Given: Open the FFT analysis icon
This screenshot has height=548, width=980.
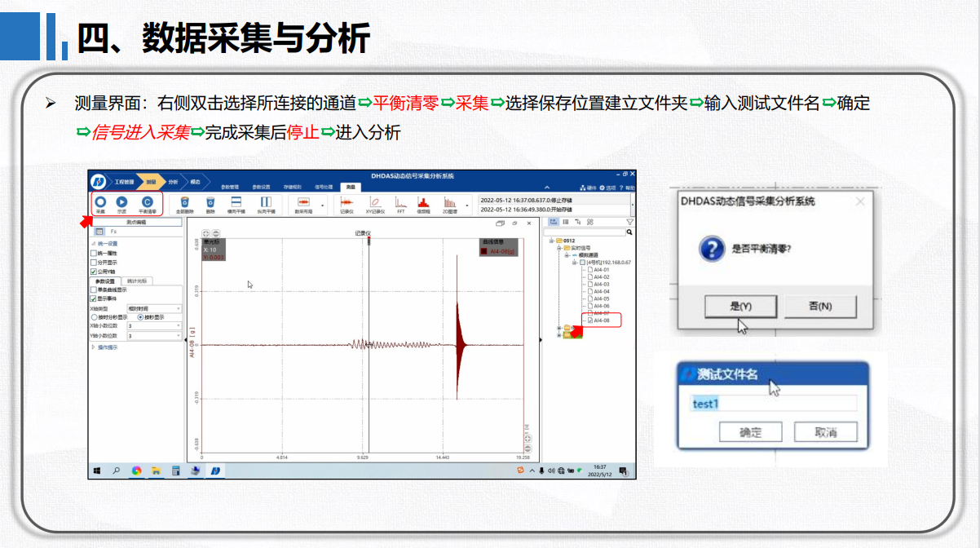Looking at the screenshot, I should click(400, 202).
